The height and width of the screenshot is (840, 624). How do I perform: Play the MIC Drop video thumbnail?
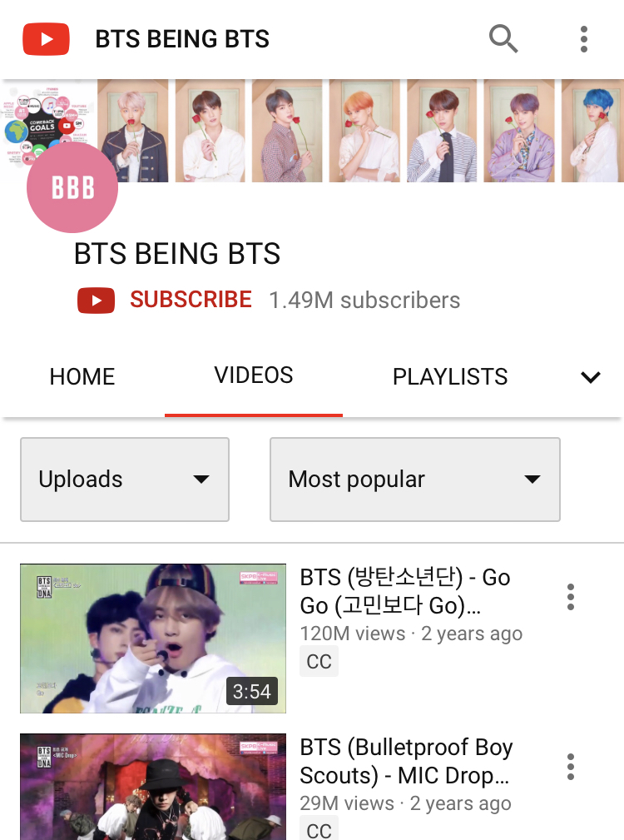pyautogui.click(x=153, y=787)
